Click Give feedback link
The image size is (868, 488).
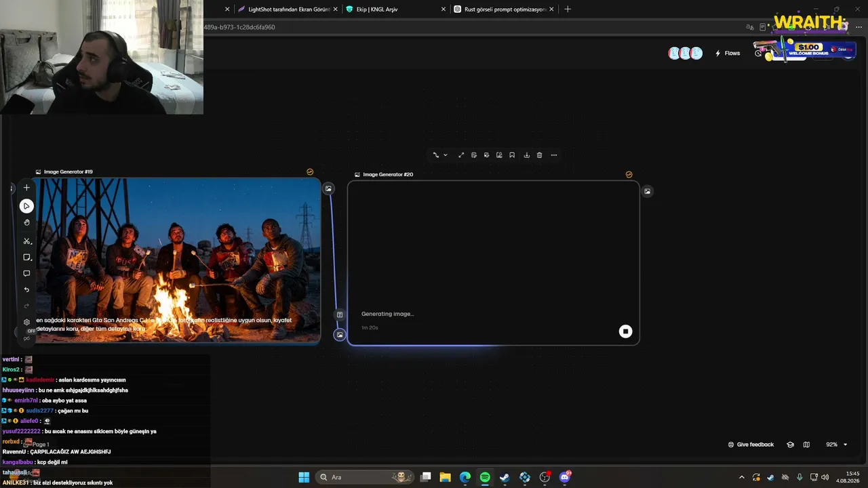751,445
